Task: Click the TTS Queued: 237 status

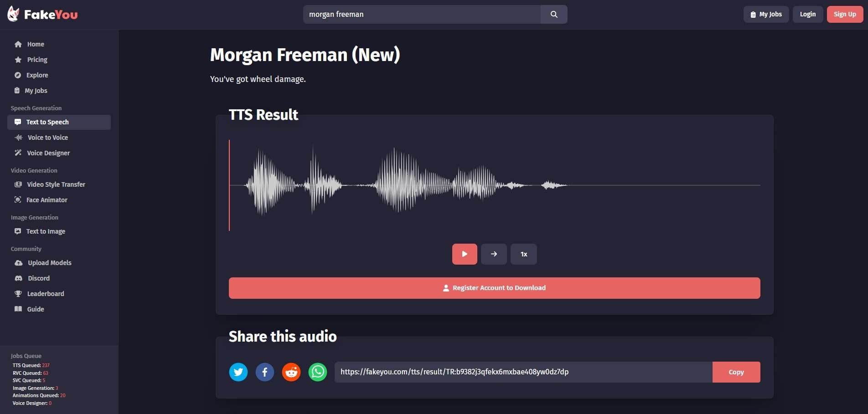Action: click(x=31, y=365)
